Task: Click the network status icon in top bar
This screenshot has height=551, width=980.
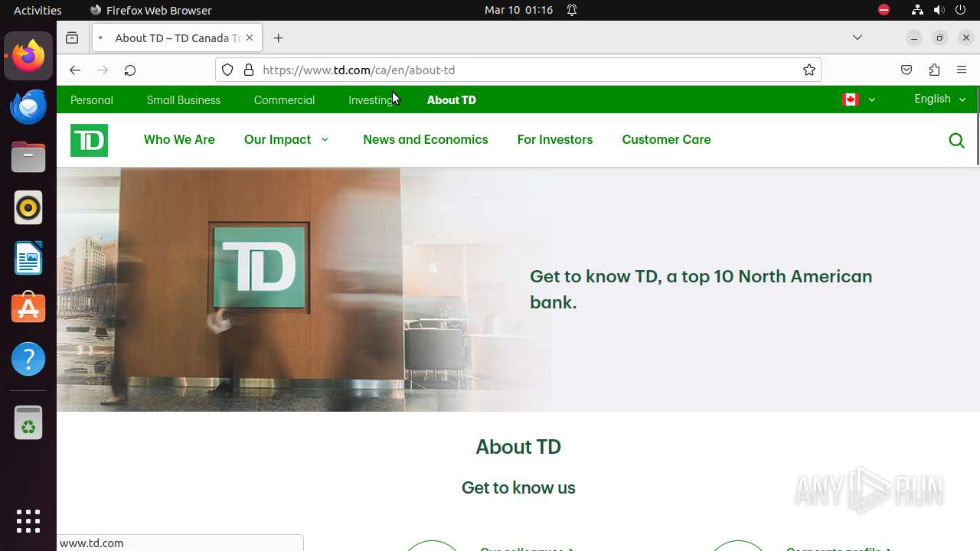Action: pos(917,10)
